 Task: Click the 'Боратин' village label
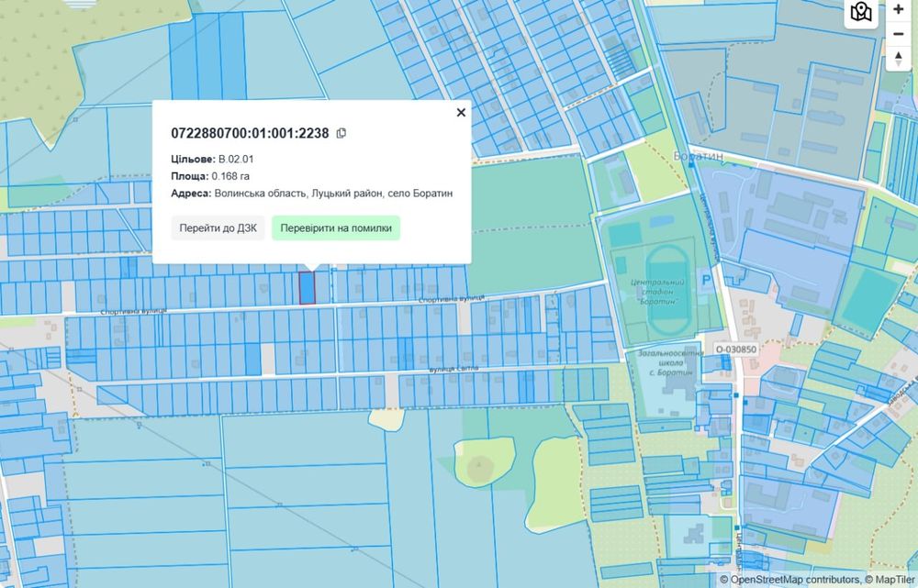[698, 156]
